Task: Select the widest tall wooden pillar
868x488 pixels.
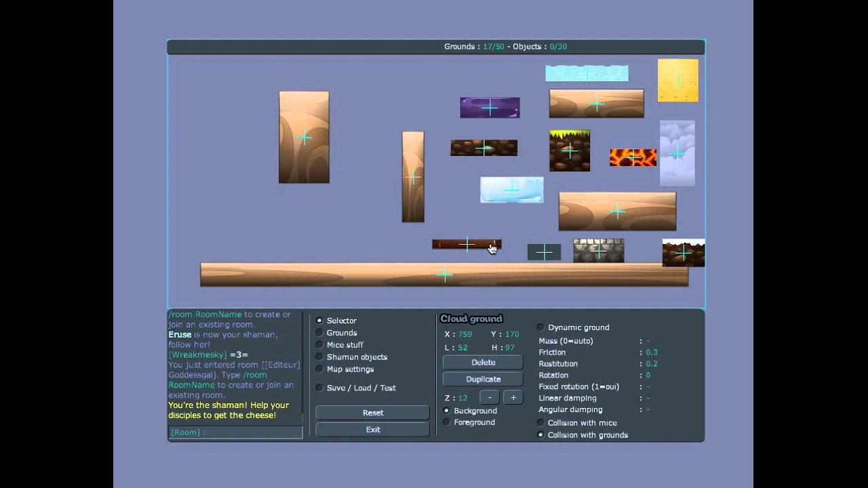Action: click(x=304, y=138)
